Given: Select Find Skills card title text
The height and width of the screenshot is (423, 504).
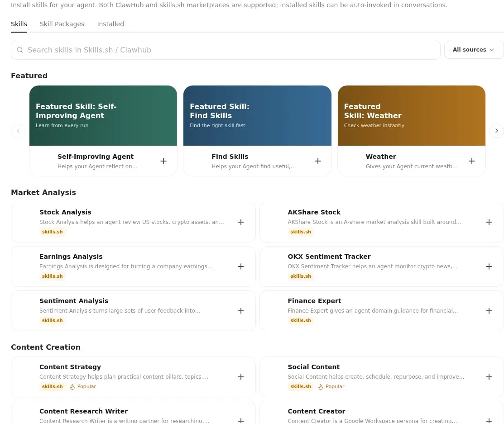Looking at the screenshot, I should pyautogui.click(x=230, y=157).
